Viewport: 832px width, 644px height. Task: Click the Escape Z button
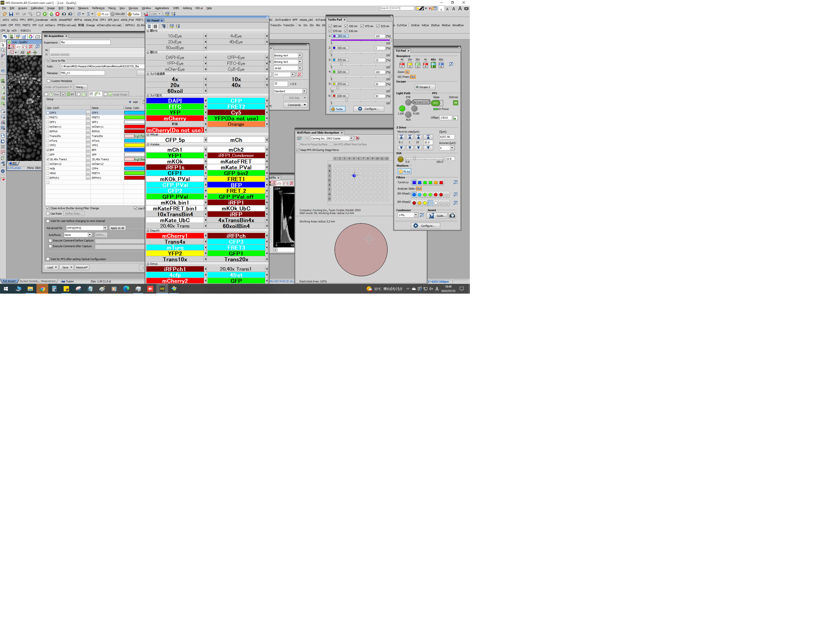425,87
